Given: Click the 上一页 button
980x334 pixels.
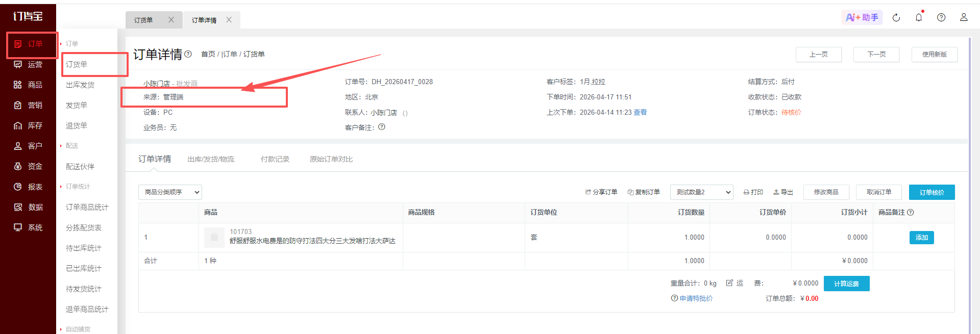Looking at the screenshot, I should point(819,55).
